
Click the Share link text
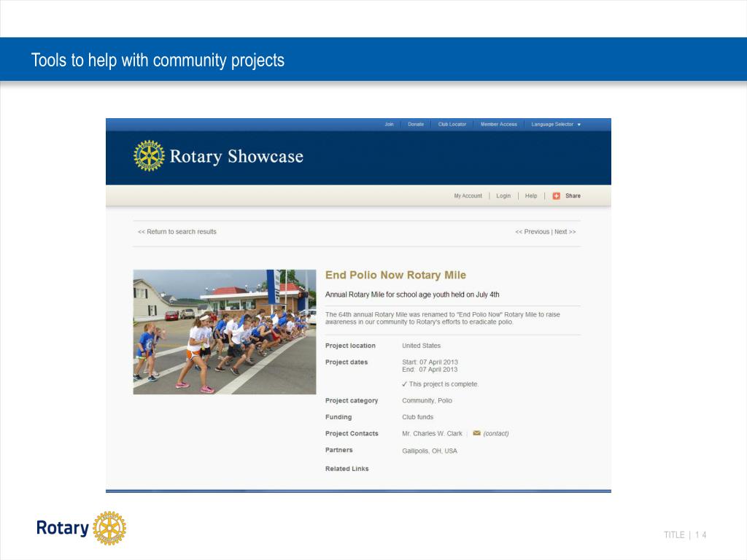tap(573, 195)
